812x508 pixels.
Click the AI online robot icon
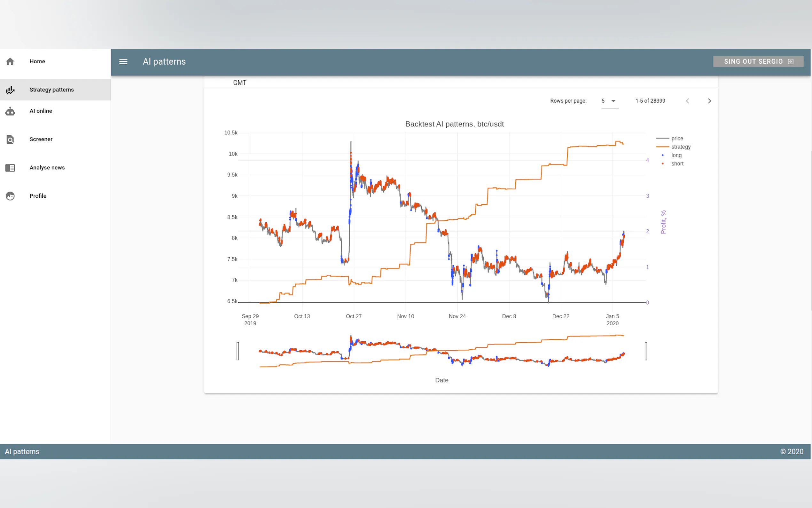point(10,111)
